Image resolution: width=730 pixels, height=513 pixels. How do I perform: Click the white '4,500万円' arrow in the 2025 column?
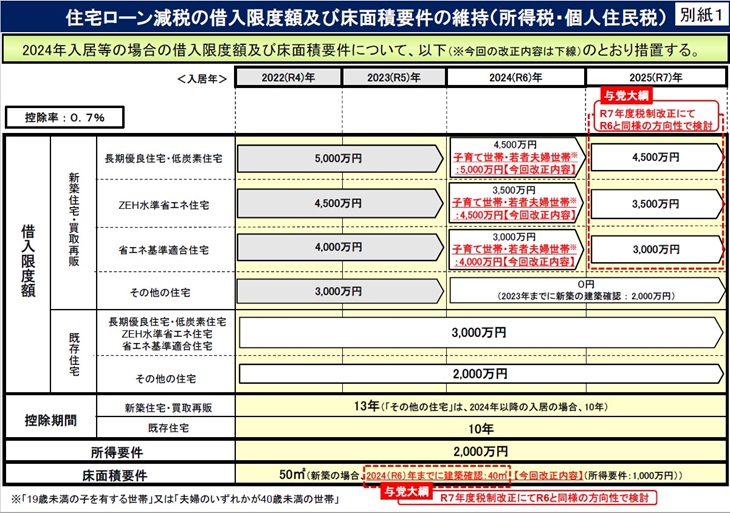657,157
